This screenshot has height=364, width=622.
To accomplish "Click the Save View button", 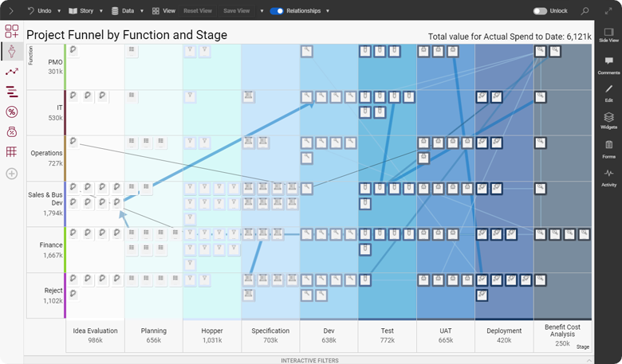I will pos(236,11).
